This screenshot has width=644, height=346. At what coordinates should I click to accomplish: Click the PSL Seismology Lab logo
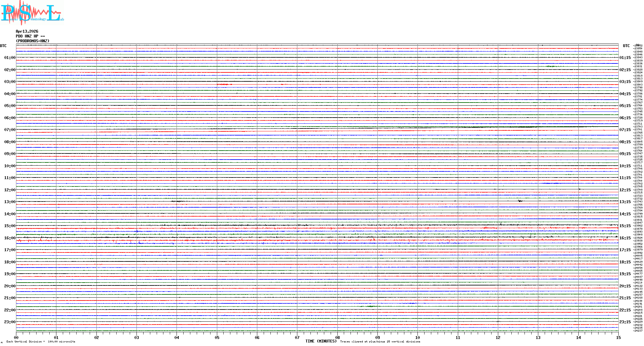(31, 13)
